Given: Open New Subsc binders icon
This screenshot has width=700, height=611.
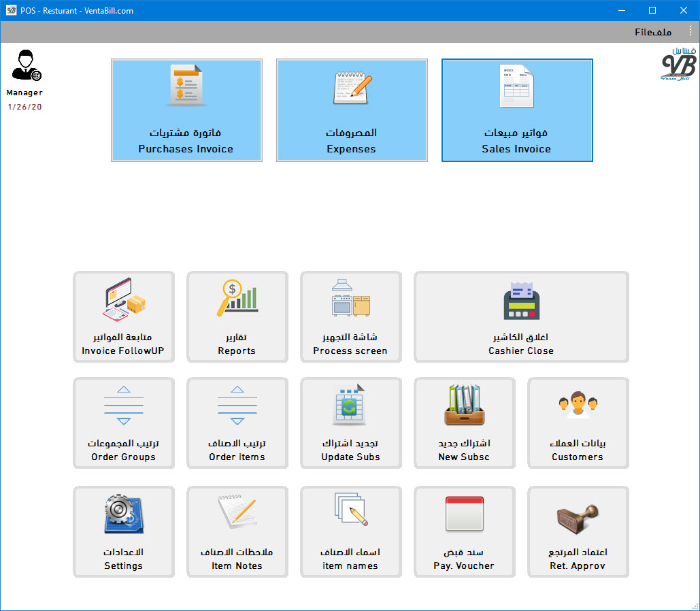Looking at the screenshot, I should tap(464, 405).
